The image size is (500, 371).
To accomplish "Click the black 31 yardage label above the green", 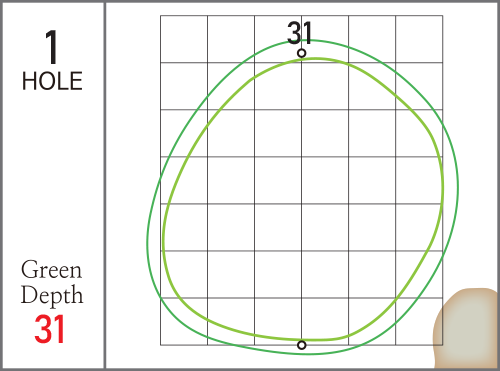I will click(x=299, y=33).
